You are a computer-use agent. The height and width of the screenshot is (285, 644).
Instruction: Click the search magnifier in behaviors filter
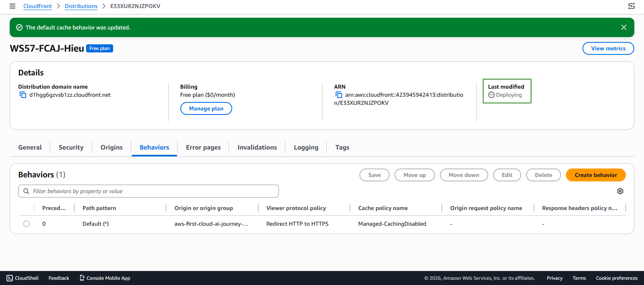coord(26,191)
